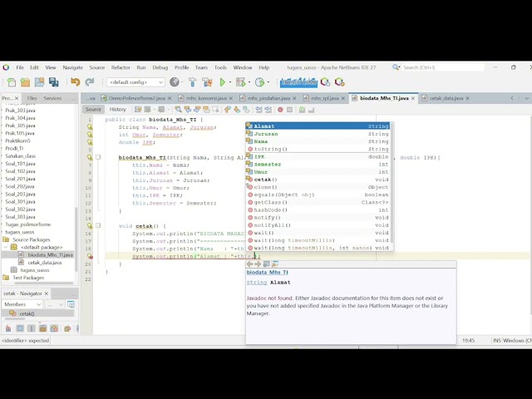Viewport: 532px width, 399px height.
Task: Click the Search (Ctrl+I) input field
Action: (443, 67)
